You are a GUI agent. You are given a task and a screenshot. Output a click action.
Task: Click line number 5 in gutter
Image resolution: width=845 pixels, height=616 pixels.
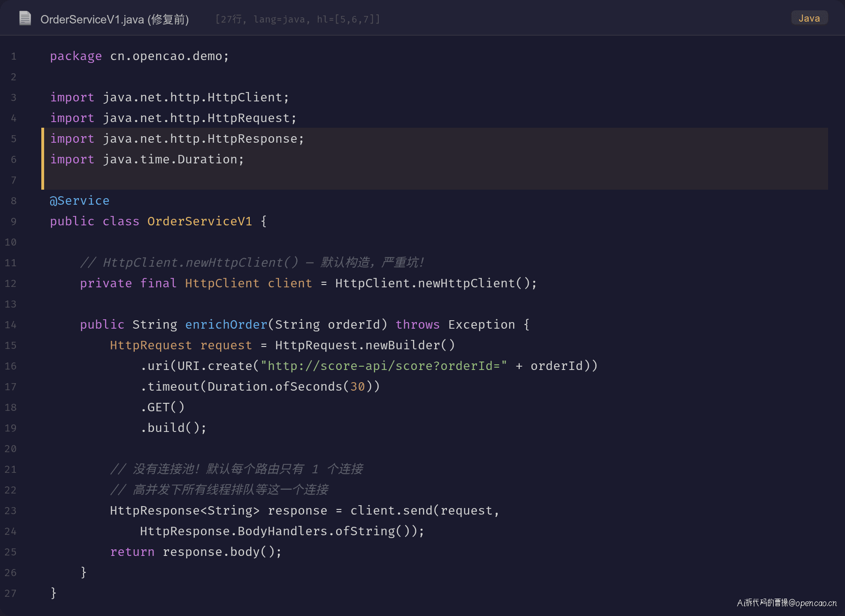tap(14, 139)
